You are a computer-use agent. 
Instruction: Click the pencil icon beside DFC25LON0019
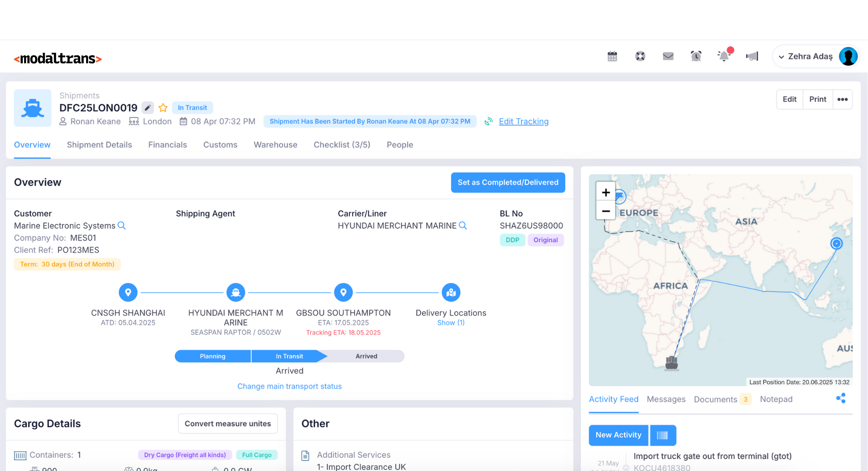[x=147, y=108]
